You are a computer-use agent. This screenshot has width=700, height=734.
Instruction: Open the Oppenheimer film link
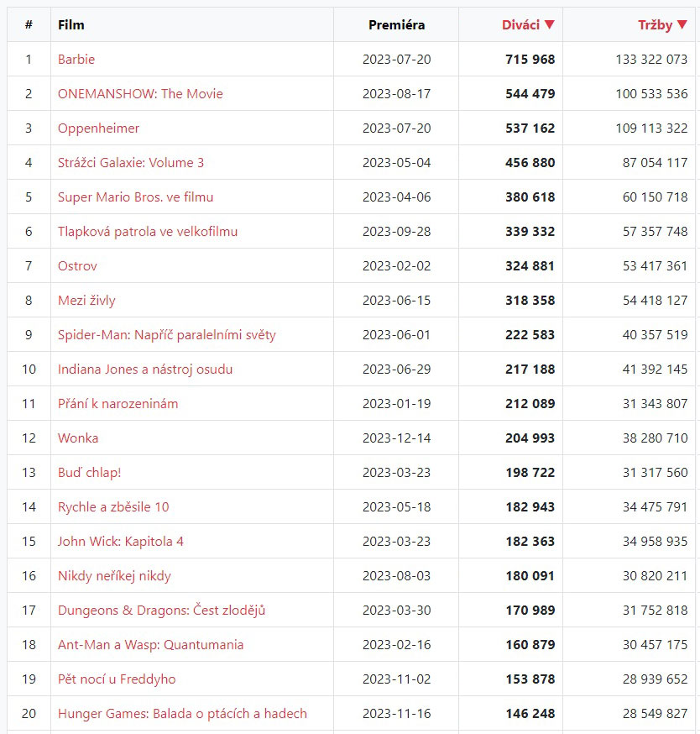(x=99, y=128)
